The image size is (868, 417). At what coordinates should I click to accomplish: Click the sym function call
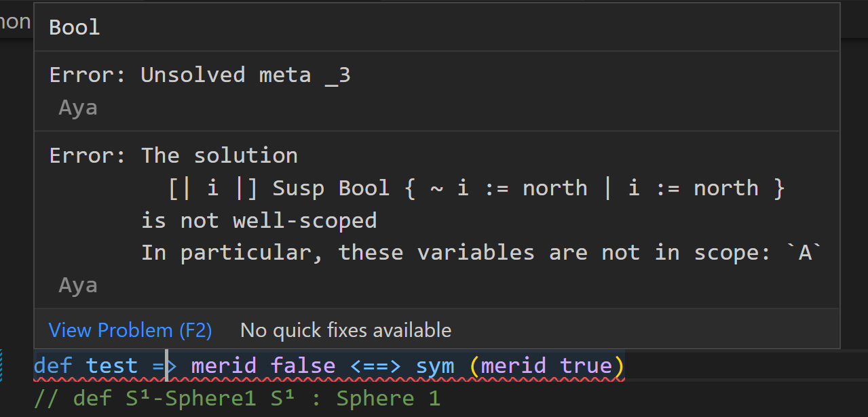[435, 365]
